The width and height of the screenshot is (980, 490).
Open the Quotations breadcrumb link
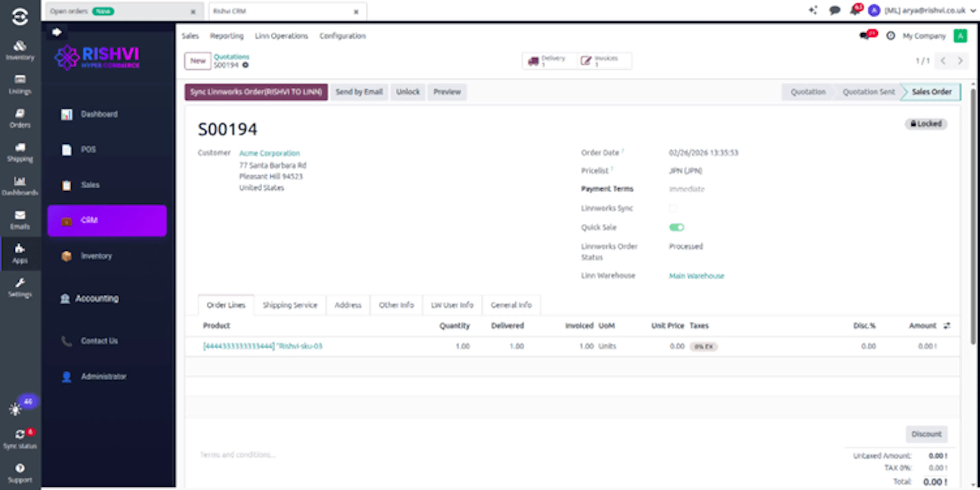pos(231,57)
